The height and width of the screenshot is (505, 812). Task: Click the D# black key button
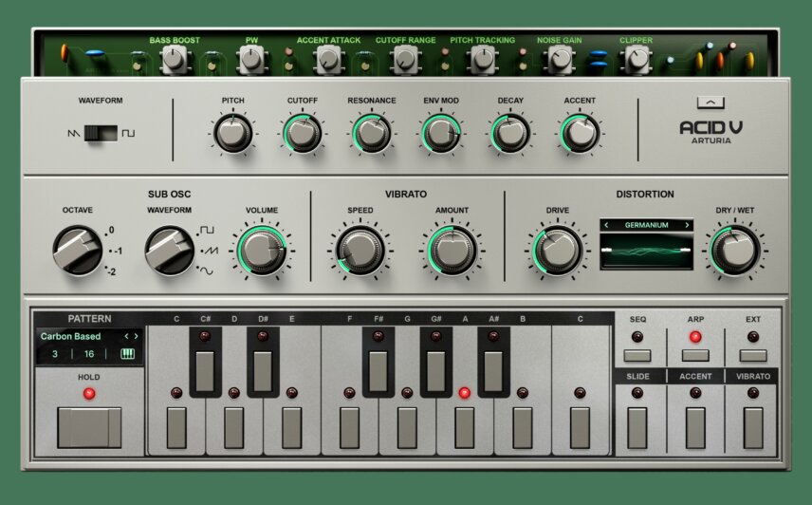tap(263, 371)
